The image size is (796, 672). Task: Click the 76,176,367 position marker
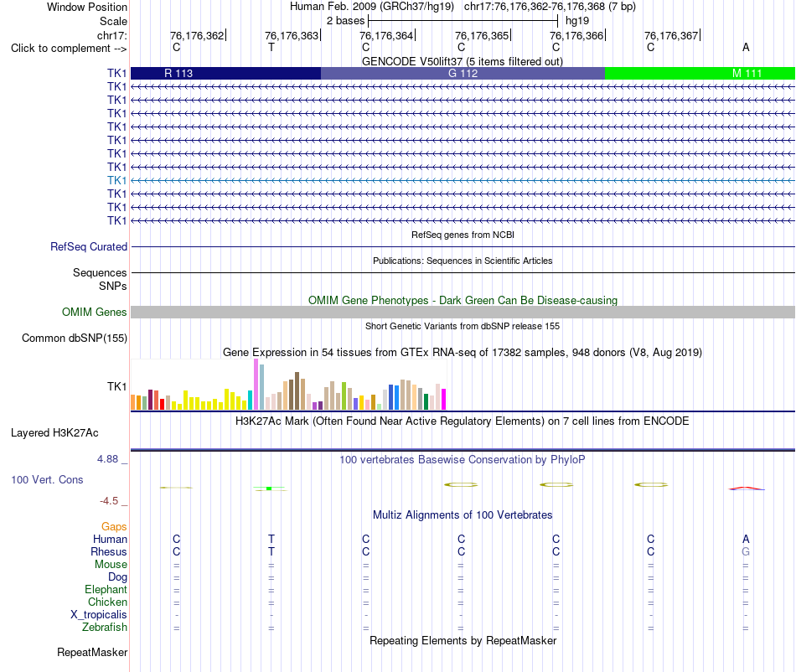pos(672,35)
